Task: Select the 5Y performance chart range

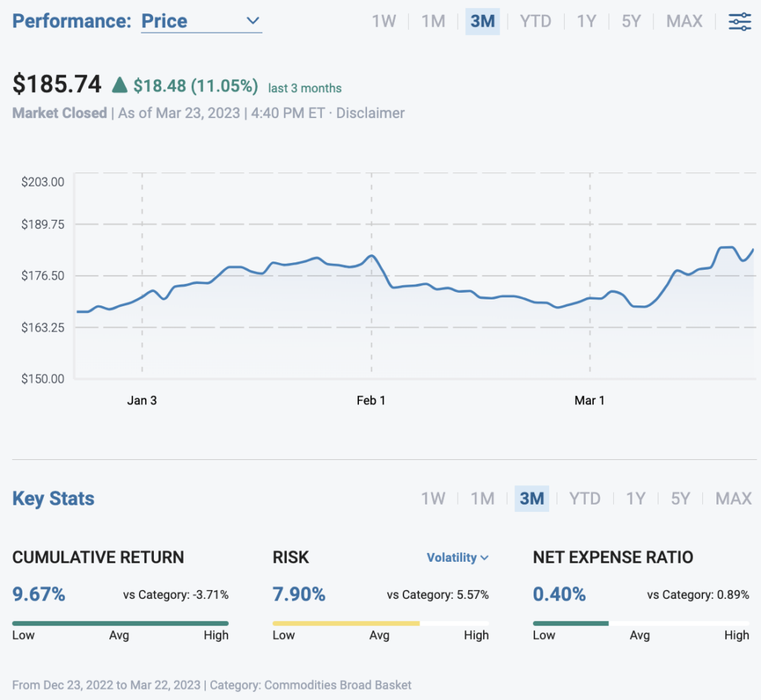Action: (631, 22)
